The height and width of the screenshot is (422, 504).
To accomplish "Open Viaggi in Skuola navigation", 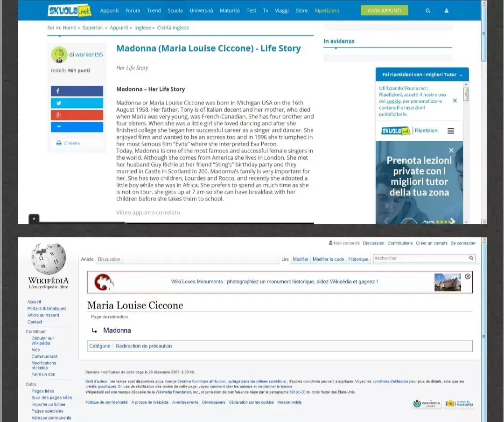I will tap(282, 11).
